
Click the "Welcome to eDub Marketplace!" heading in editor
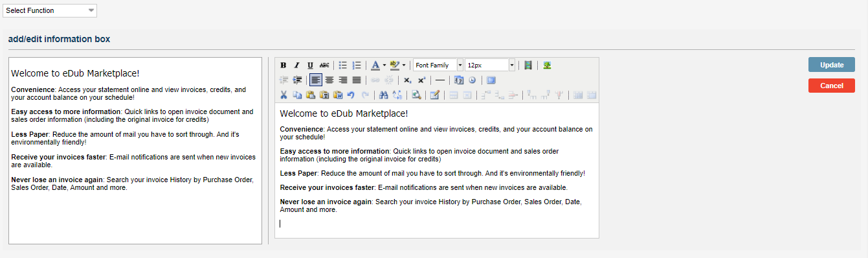(x=344, y=113)
